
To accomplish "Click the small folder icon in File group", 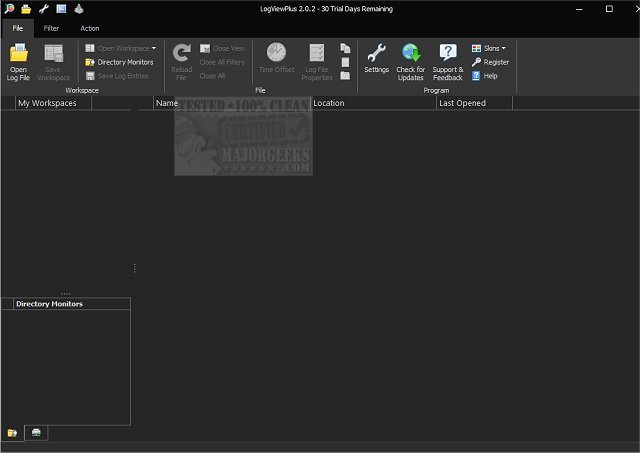I will click(x=345, y=76).
